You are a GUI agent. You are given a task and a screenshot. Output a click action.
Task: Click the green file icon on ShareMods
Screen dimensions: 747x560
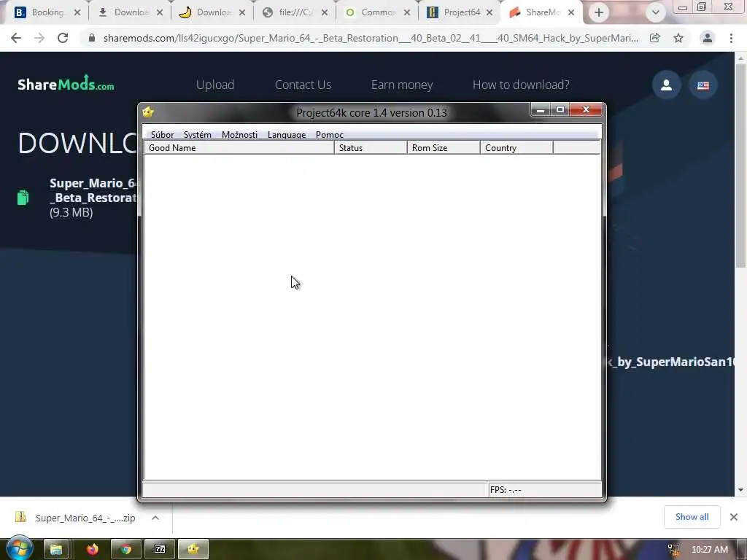(23, 197)
